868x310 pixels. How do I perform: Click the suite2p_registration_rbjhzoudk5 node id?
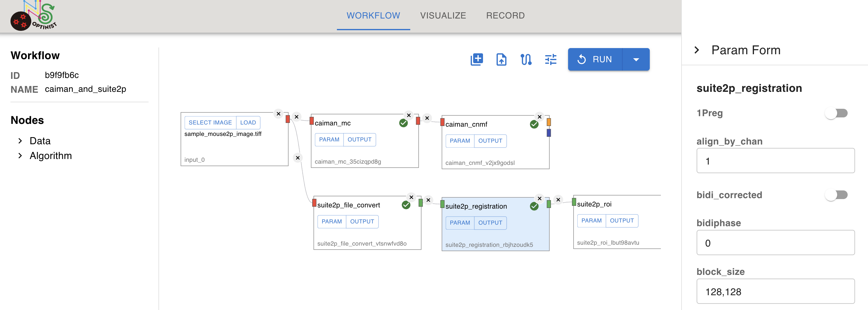click(x=489, y=245)
